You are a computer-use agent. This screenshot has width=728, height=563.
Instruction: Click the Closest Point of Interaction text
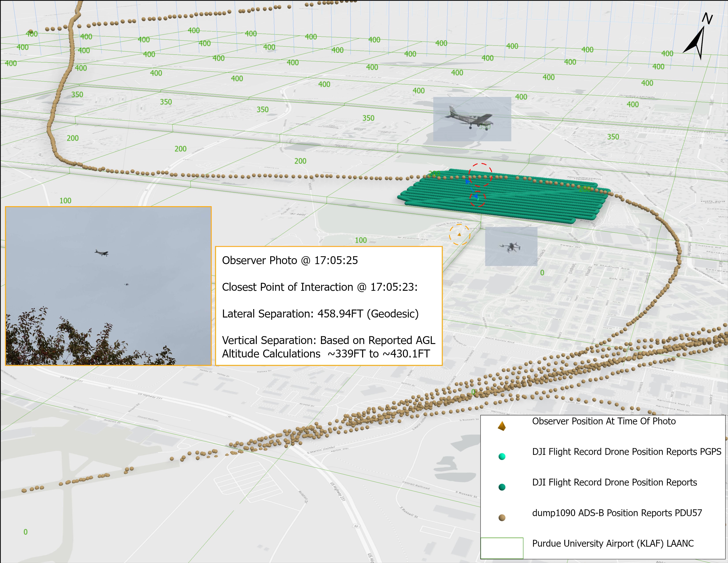[319, 287]
